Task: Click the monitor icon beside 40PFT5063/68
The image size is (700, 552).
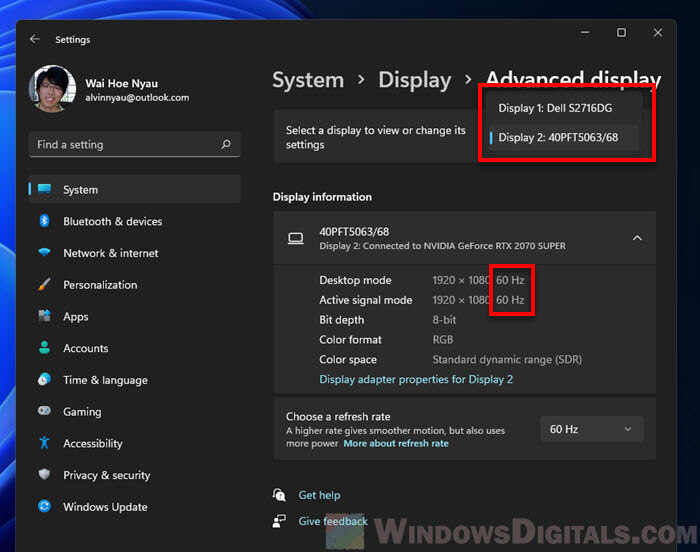Action: [x=296, y=238]
